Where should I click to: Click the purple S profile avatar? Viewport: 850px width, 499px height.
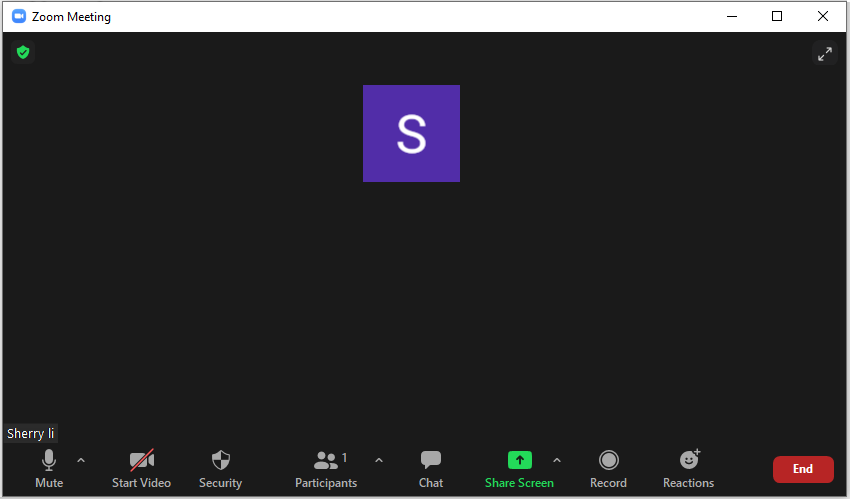[x=411, y=133]
